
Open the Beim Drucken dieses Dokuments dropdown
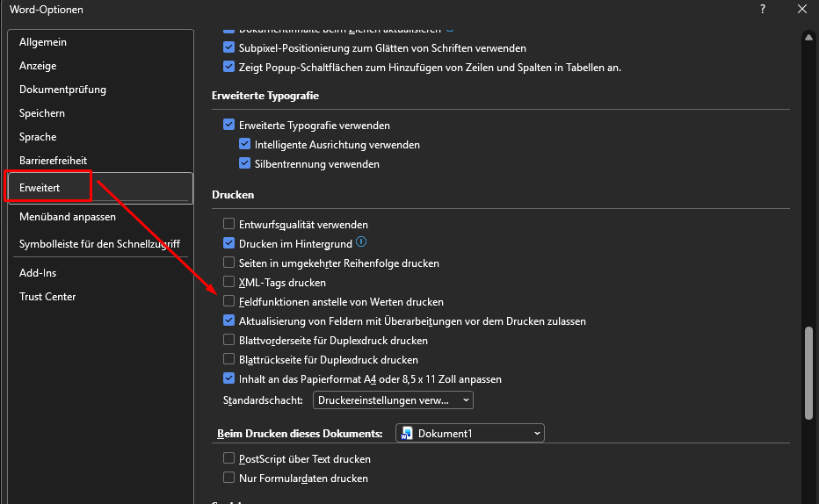pyautogui.click(x=469, y=433)
